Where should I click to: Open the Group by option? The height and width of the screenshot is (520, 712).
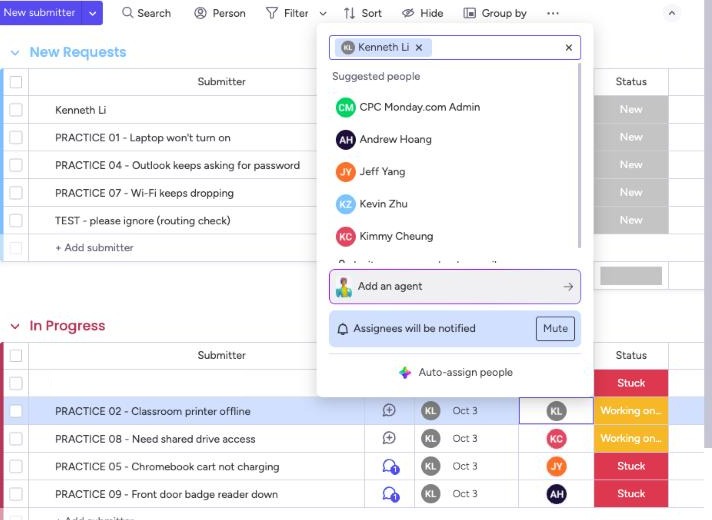[x=494, y=13]
